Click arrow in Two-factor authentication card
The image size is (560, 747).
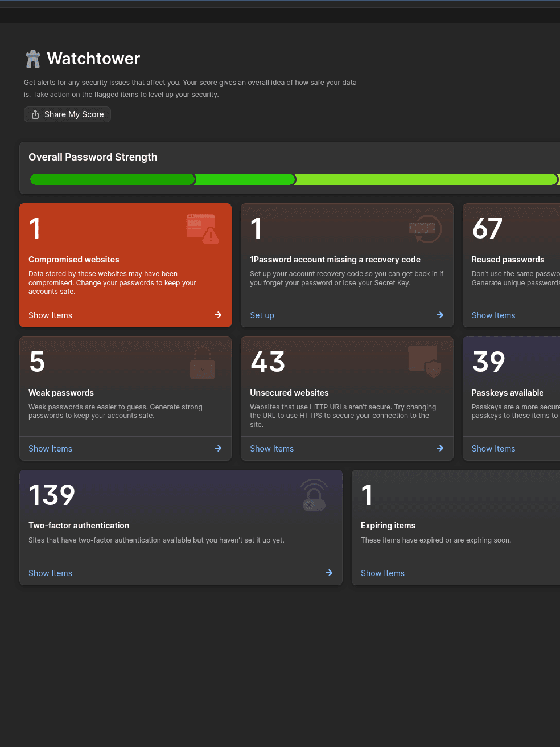[329, 573]
